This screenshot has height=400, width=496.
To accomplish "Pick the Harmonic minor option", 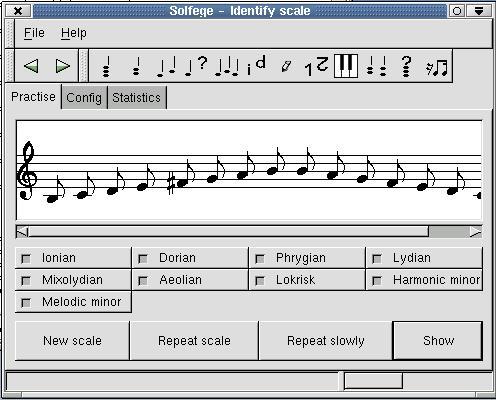I will (x=424, y=280).
